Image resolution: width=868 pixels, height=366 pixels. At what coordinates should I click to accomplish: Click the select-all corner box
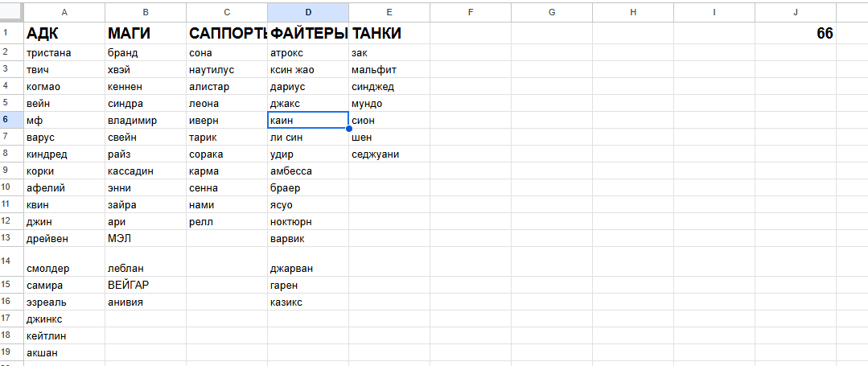[11, 11]
